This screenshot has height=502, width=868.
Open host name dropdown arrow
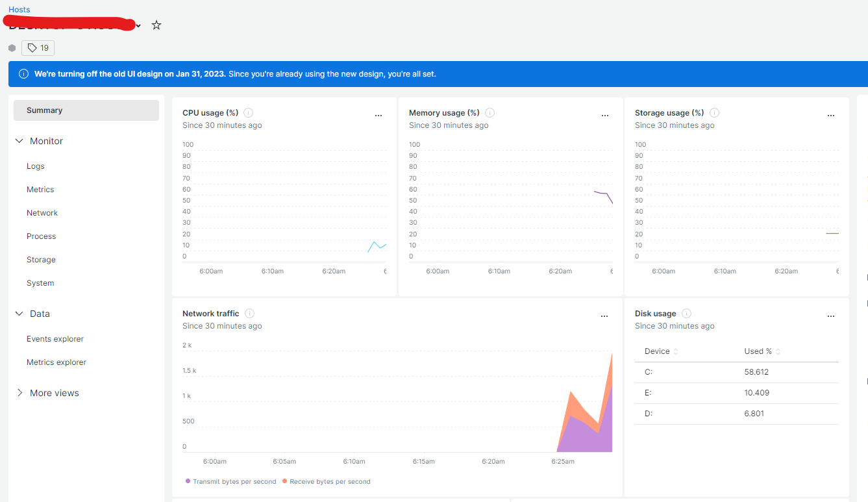pyautogui.click(x=138, y=26)
